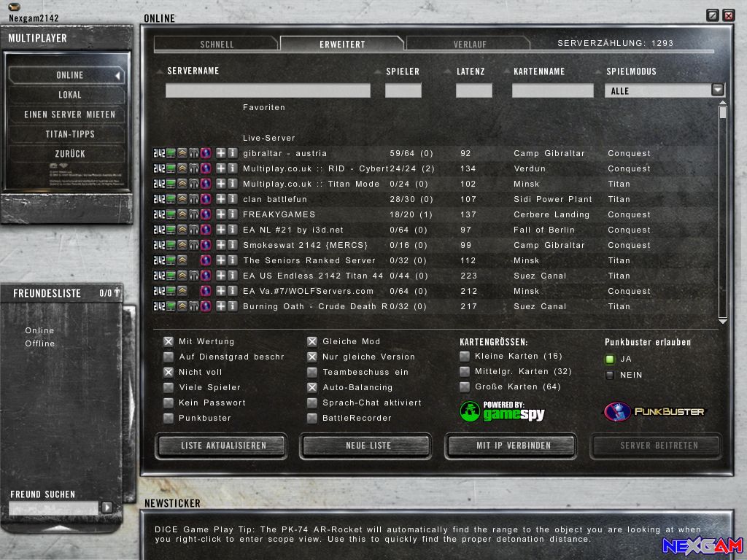The height and width of the screenshot is (560, 747).
Task: Open info icon for Burning Oath server
Action: (233, 306)
